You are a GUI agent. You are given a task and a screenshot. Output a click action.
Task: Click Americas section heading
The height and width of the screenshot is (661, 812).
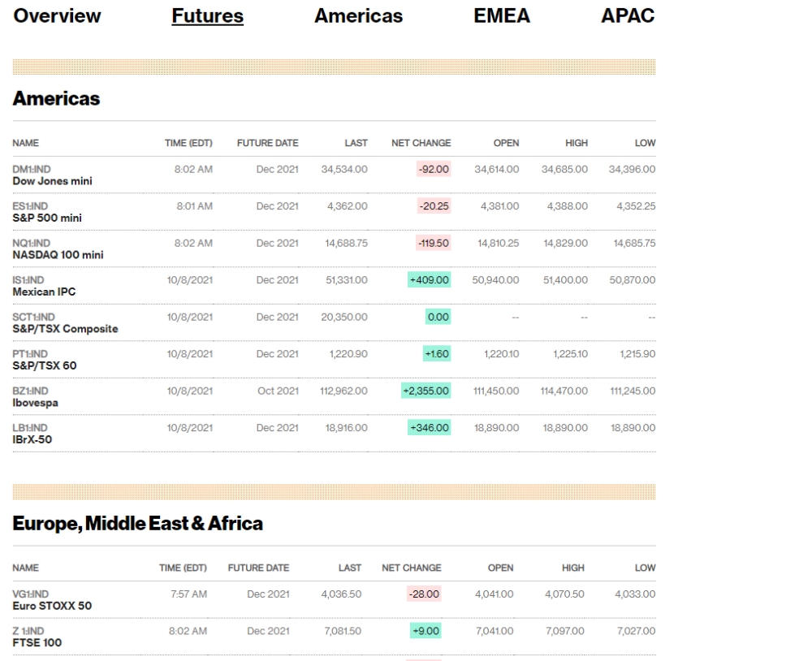click(x=57, y=98)
